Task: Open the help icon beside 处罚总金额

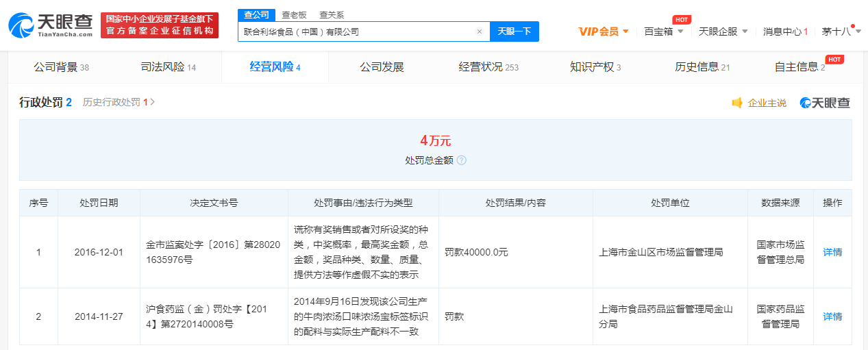Action: (x=461, y=160)
